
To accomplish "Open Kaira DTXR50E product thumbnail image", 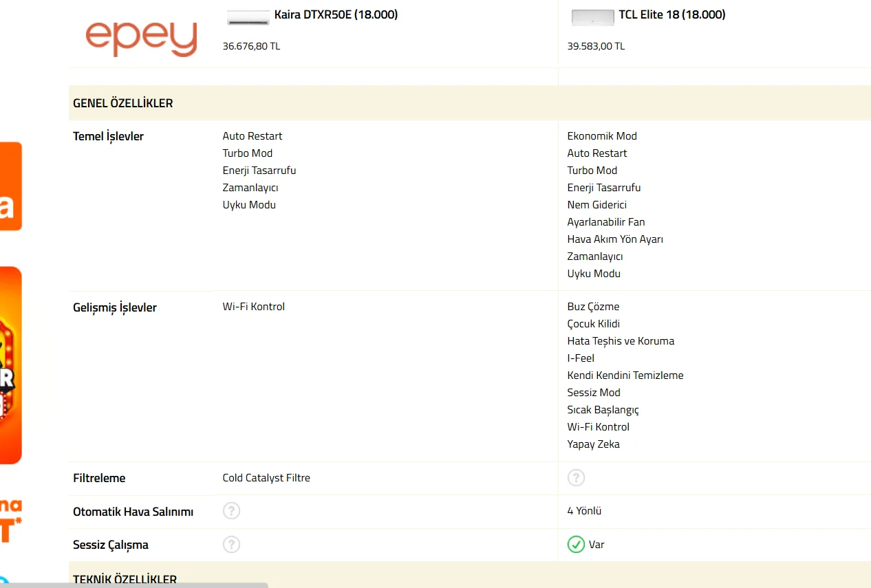I will click(x=248, y=18).
